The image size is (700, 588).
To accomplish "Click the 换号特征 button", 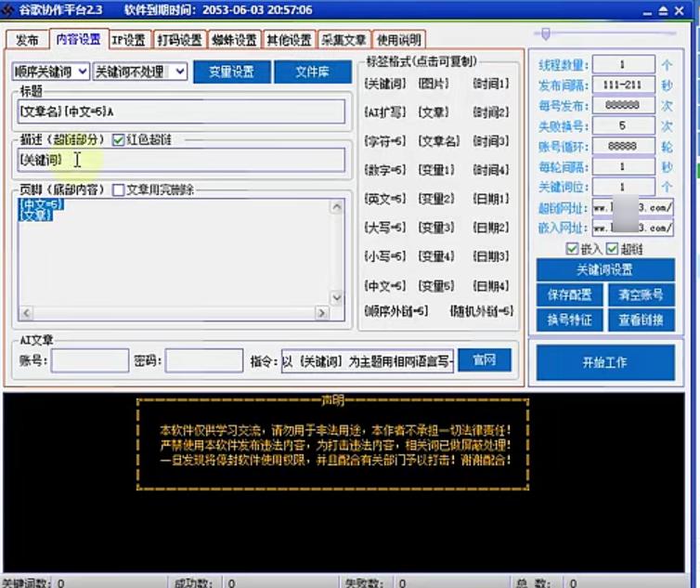I will coord(570,320).
